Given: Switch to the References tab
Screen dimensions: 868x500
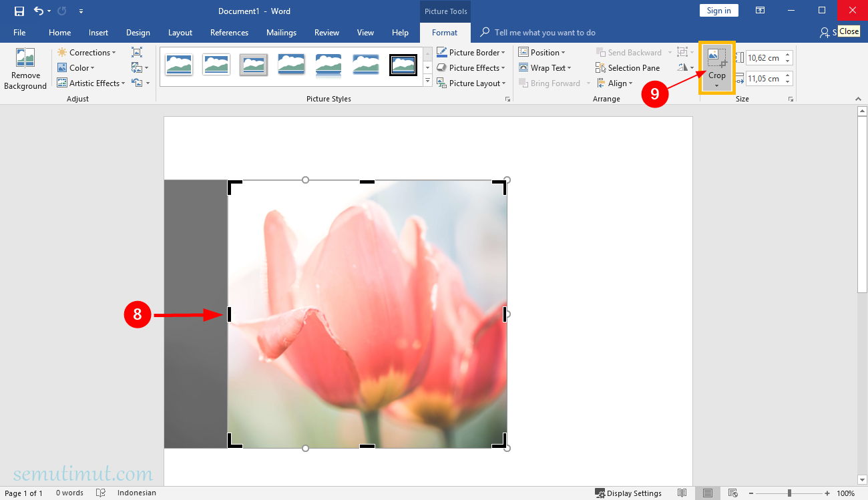Looking at the screenshot, I should coord(229,32).
